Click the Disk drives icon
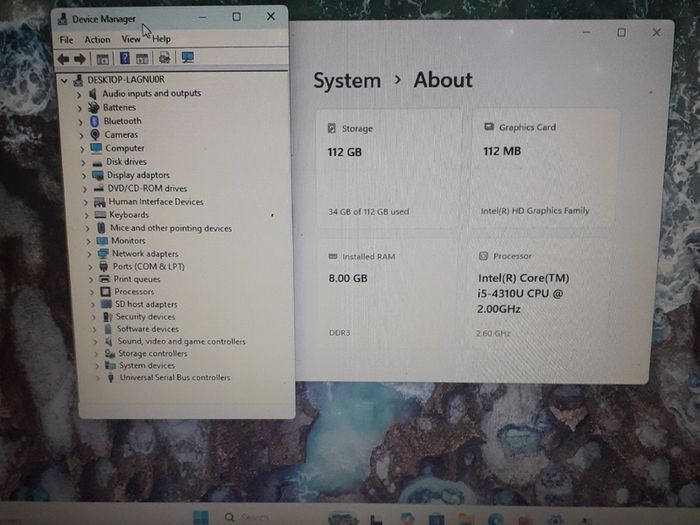This screenshot has width=700, height=525. pyautogui.click(x=97, y=163)
